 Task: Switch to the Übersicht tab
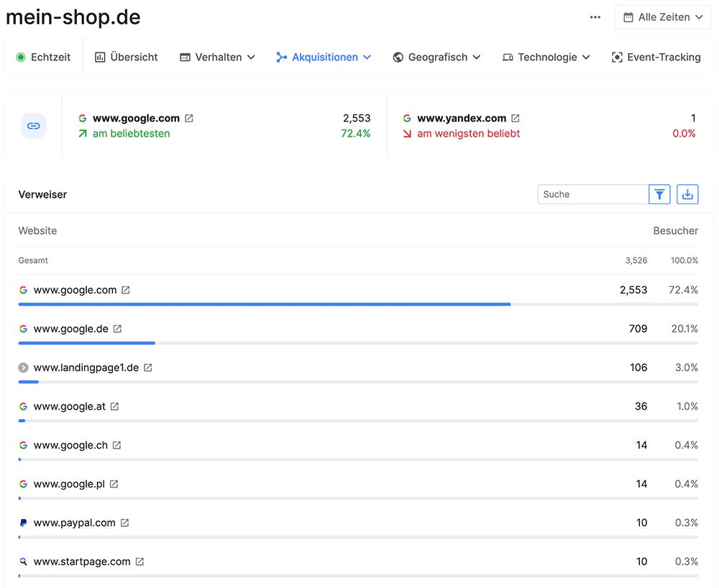coord(126,57)
